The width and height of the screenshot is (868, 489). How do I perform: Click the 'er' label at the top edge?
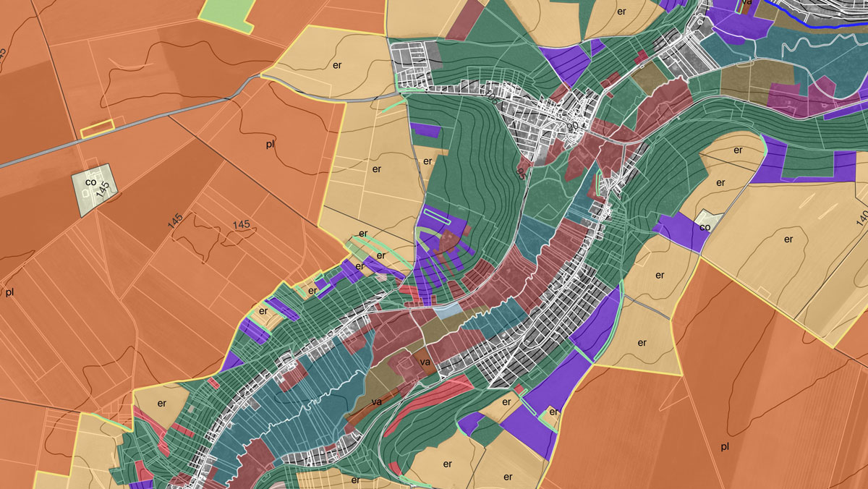click(x=621, y=11)
